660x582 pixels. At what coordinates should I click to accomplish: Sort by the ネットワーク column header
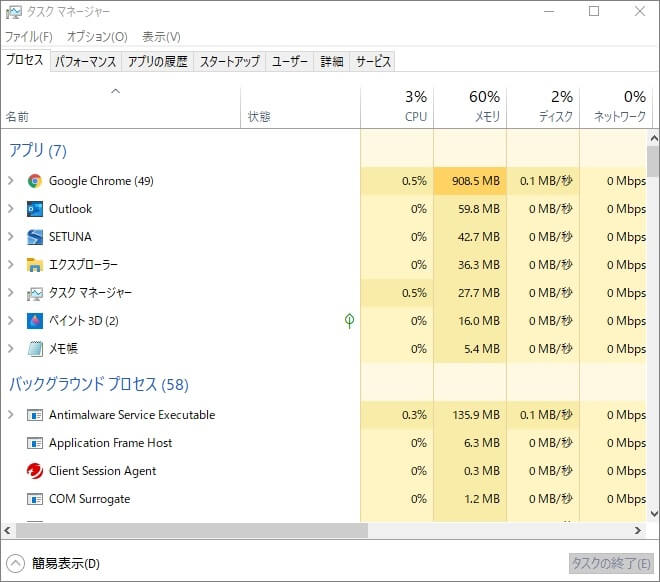(616, 108)
